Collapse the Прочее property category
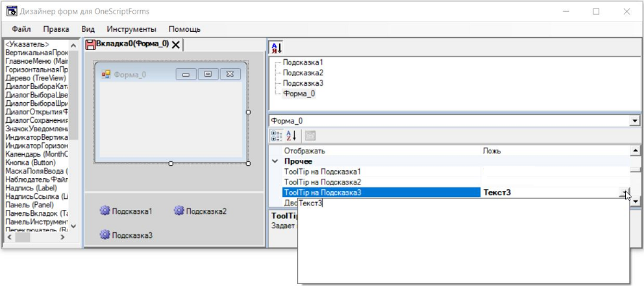This screenshot has width=644, height=286. [x=275, y=161]
